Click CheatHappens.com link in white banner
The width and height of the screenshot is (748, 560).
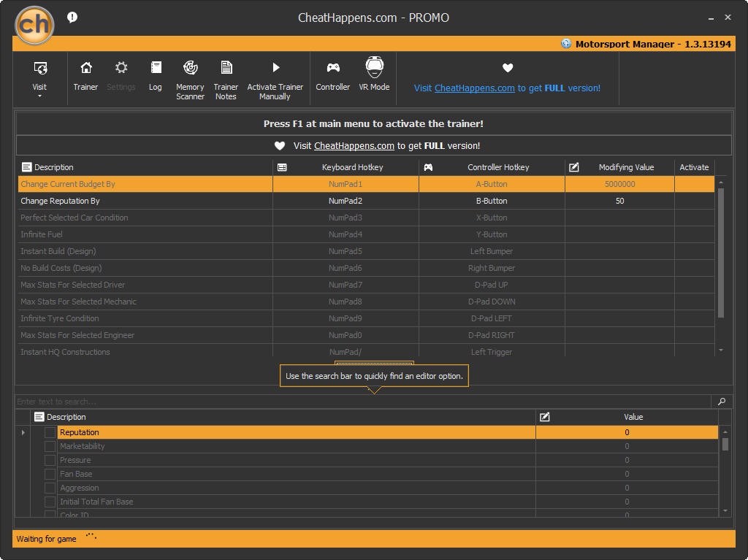pos(354,146)
